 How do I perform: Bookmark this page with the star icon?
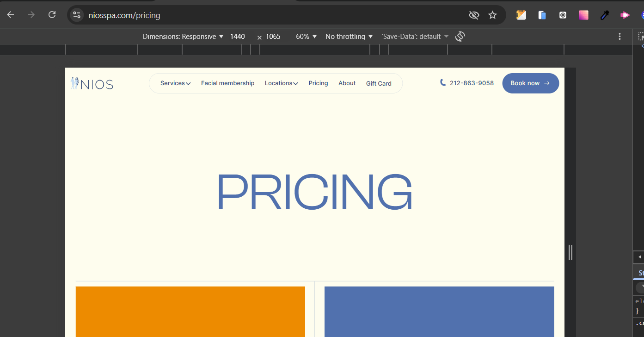click(x=493, y=15)
